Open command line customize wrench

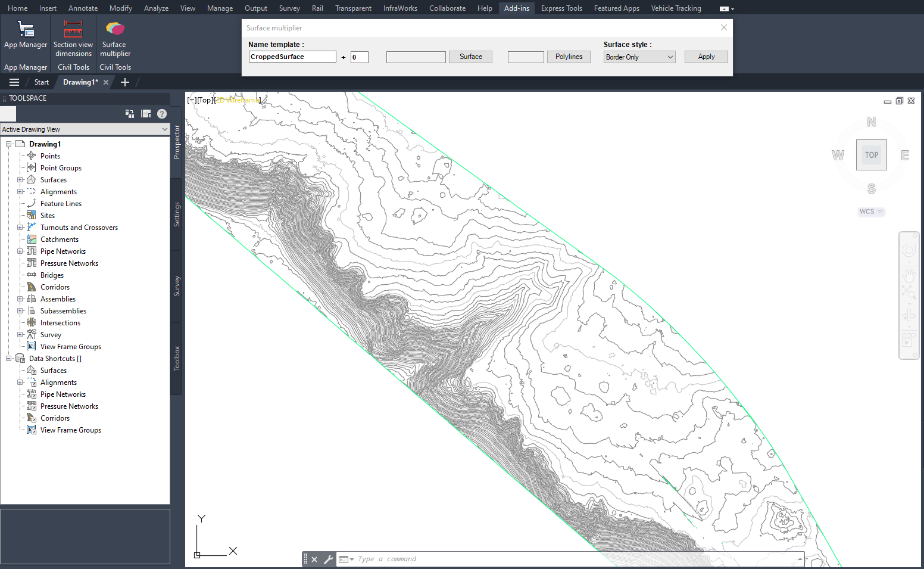tap(328, 559)
